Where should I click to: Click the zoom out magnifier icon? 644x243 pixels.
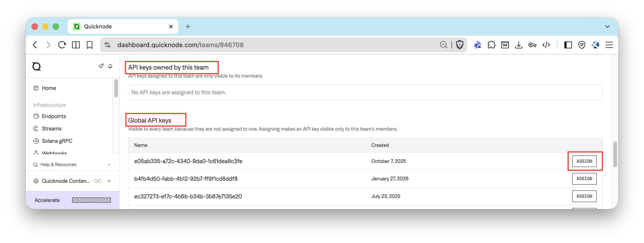click(444, 45)
